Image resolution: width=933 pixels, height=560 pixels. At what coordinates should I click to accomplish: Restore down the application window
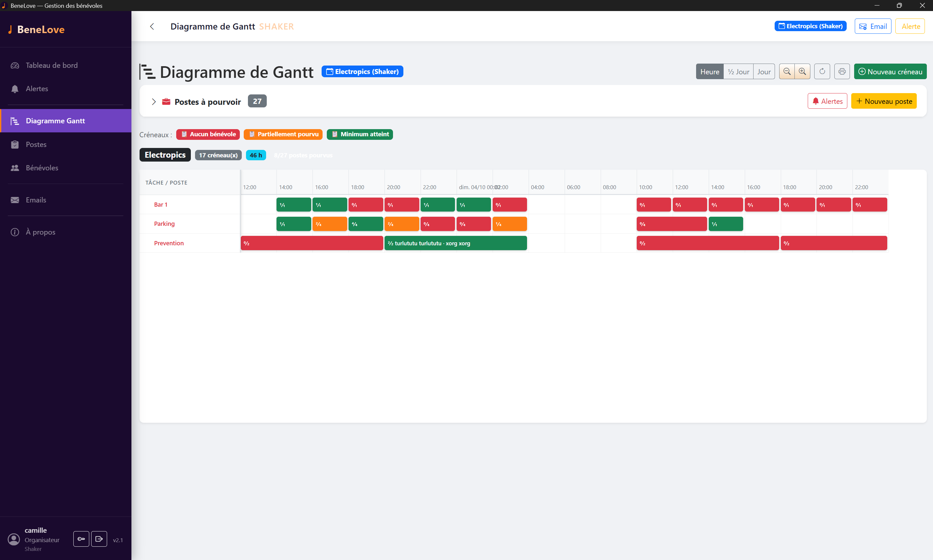[x=899, y=5]
